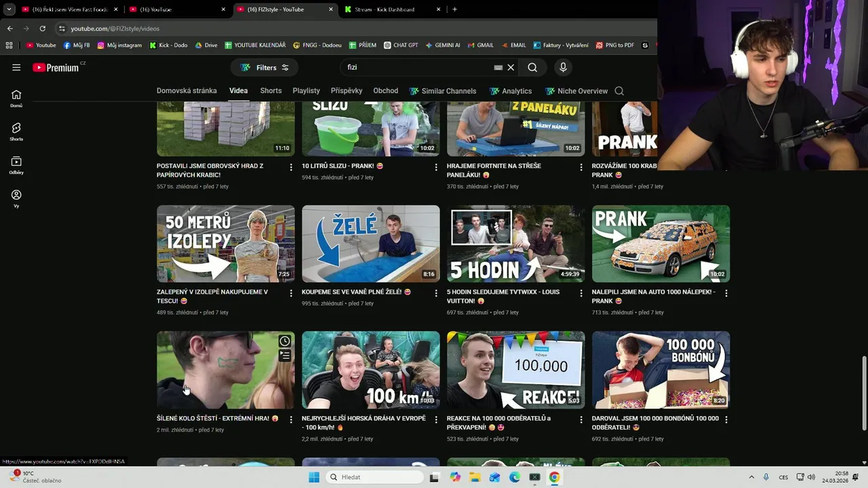The width and height of the screenshot is (868, 488).
Task: Click the Windows Start button
Action: coord(314,477)
